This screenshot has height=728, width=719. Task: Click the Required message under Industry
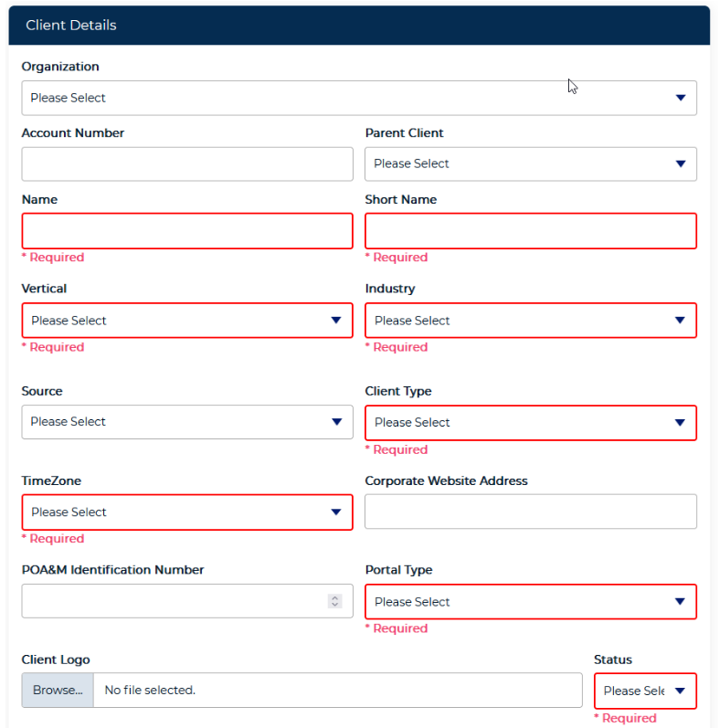tap(397, 347)
